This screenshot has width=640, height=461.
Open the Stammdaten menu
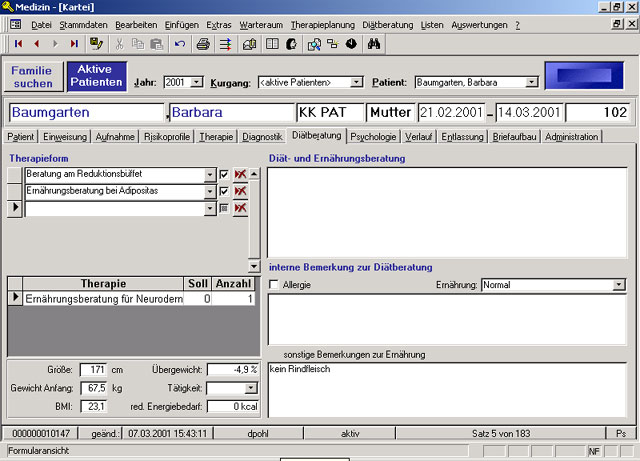click(x=83, y=25)
